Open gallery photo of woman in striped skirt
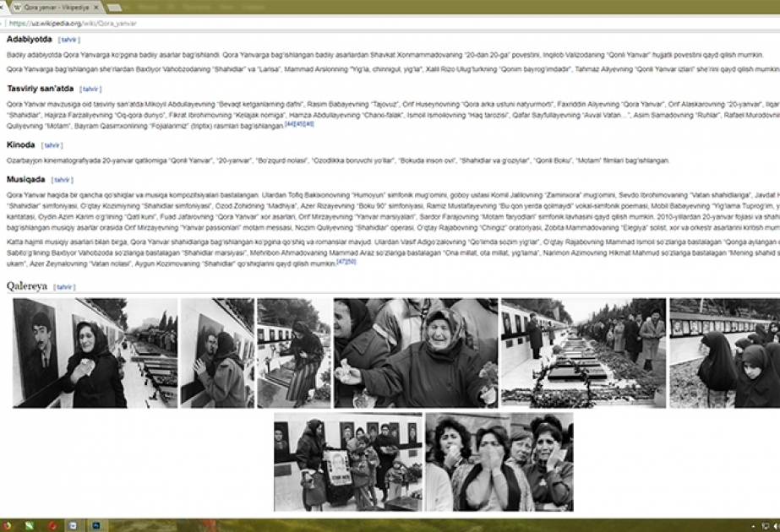The height and width of the screenshot is (532, 780). tap(294, 353)
